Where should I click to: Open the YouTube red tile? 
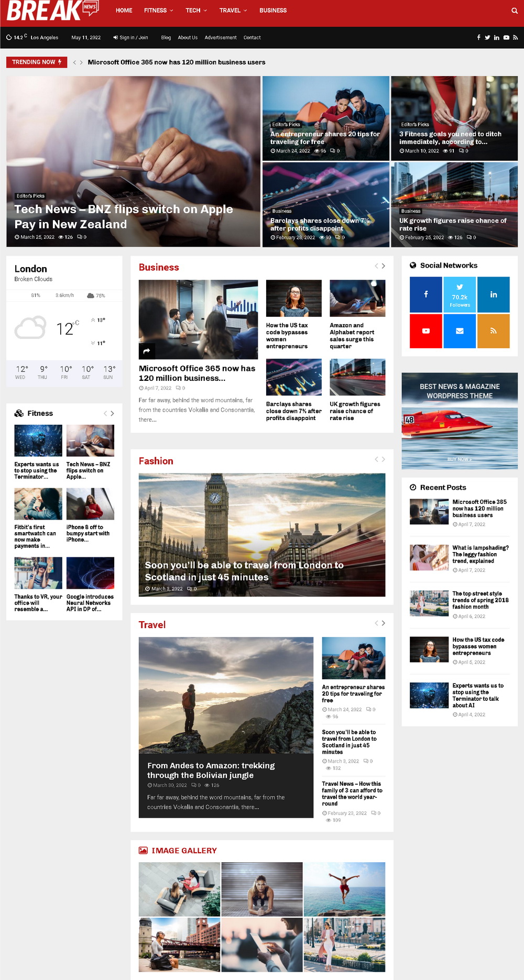(425, 331)
